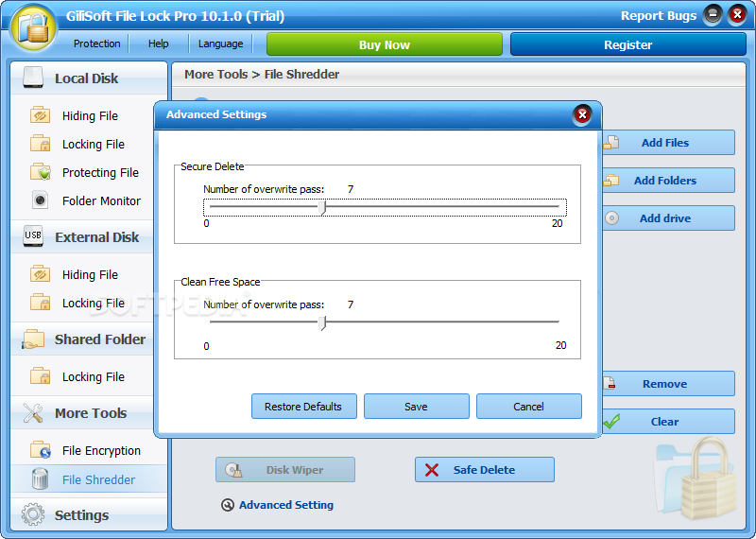Select Hiding File under Local Disk
The image size is (756, 539).
90,115
